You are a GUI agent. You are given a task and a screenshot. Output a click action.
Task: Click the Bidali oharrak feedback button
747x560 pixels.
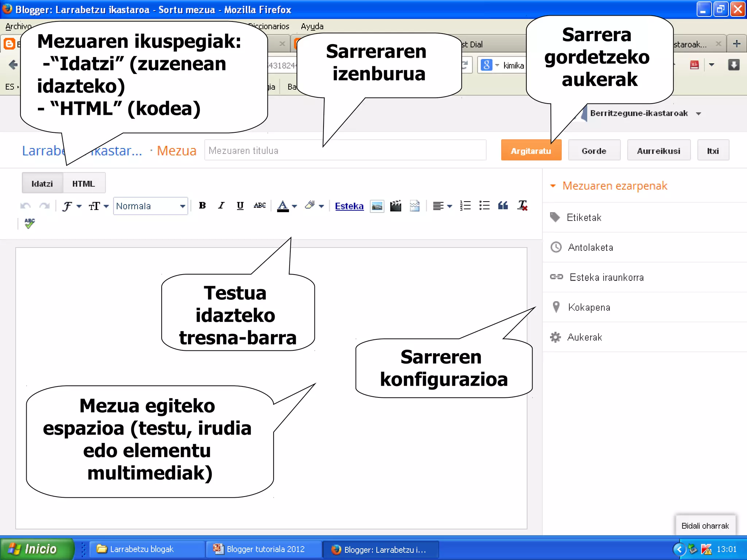(705, 525)
